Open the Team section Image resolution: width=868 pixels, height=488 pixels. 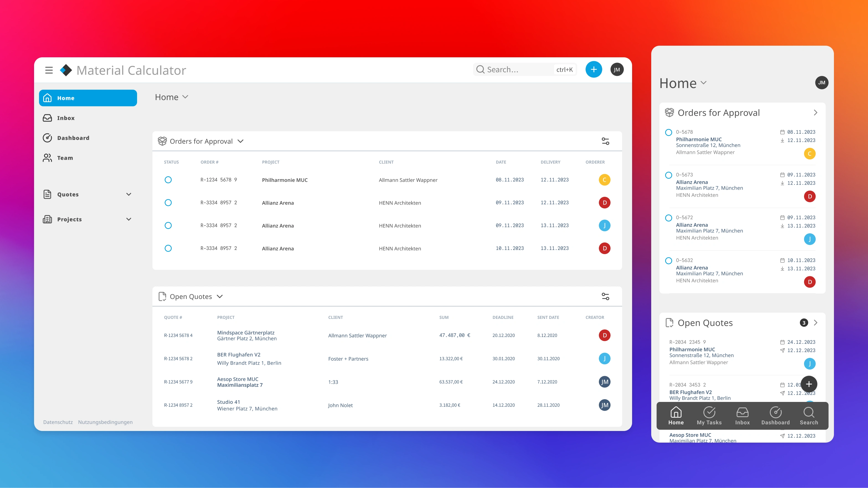[x=65, y=157]
